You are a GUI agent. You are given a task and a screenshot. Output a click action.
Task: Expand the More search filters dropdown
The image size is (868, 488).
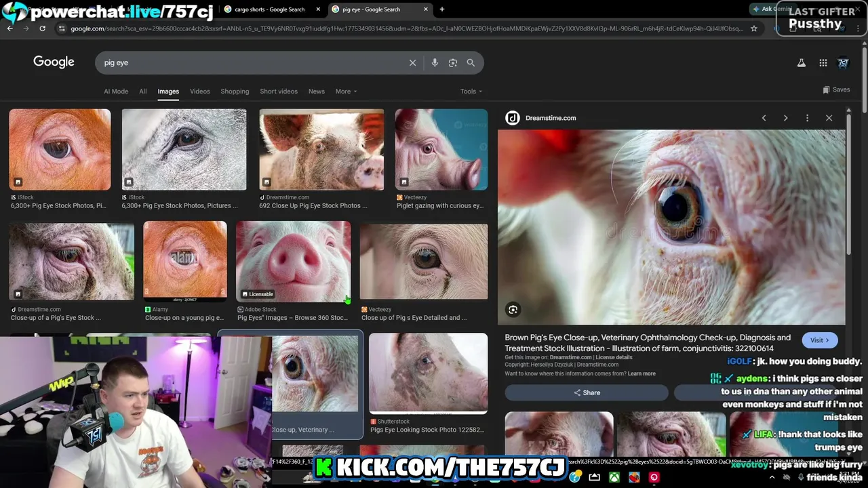346,91
